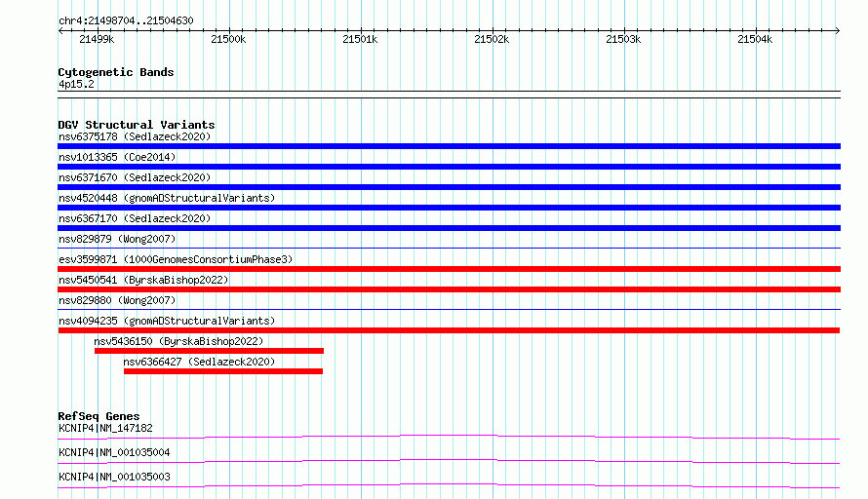Viewport: 868px width, 499px height.
Task: Click the chr4:21498704..21504630 coordinate label
Action: pos(126,21)
